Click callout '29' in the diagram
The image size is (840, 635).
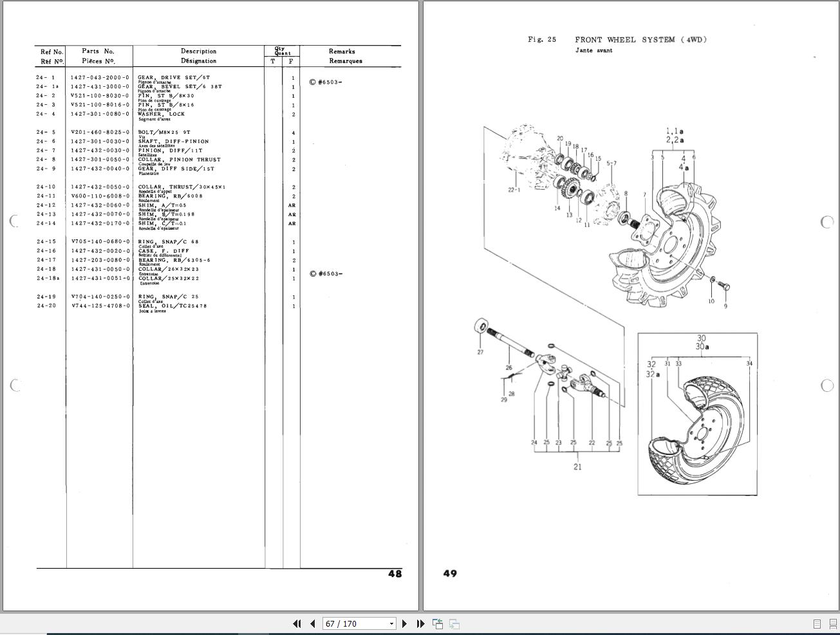coord(503,400)
